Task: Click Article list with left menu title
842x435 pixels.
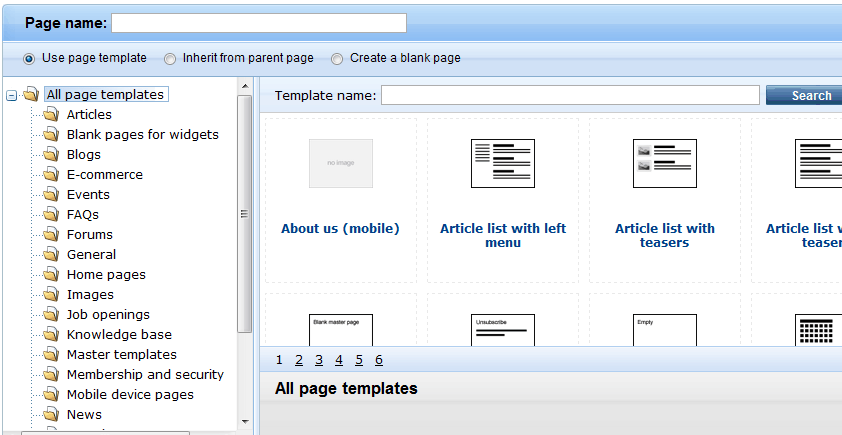Action: click(x=503, y=236)
